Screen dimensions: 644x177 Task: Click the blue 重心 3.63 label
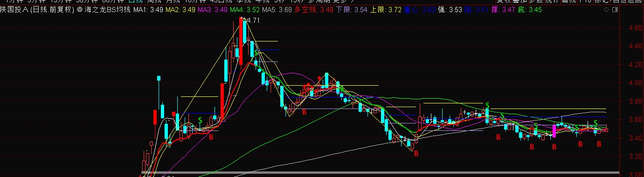click(420, 9)
